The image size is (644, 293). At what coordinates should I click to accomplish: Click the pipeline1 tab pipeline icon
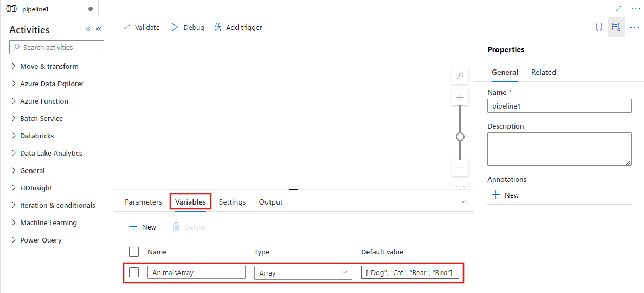pos(11,9)
